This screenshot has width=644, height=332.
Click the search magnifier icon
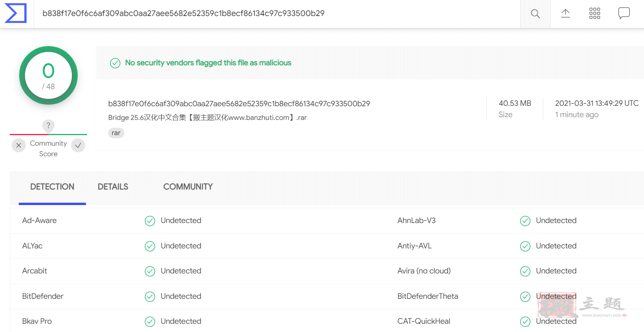pos(535,14)
